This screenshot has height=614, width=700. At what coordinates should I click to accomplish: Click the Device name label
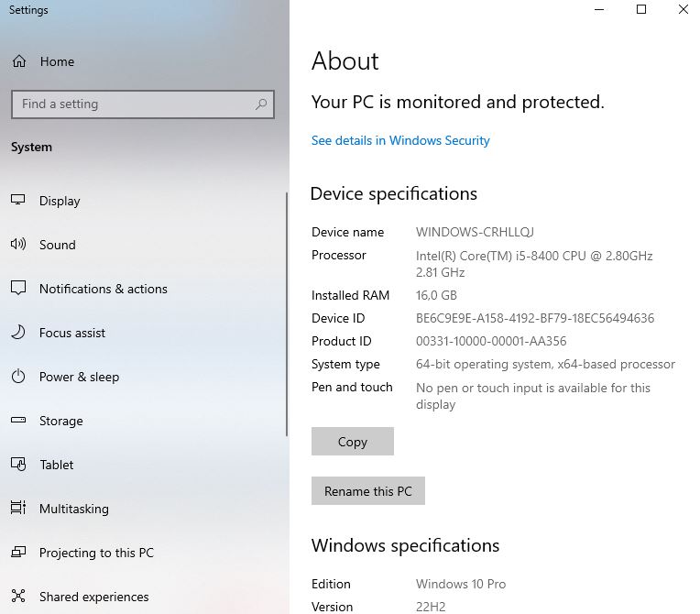point(348,232)
